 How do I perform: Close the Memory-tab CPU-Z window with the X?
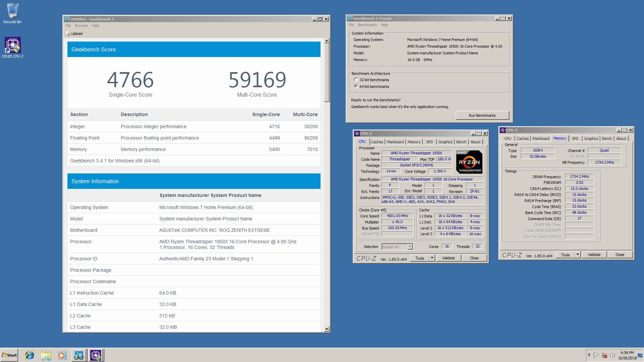(x=631, y=130)
